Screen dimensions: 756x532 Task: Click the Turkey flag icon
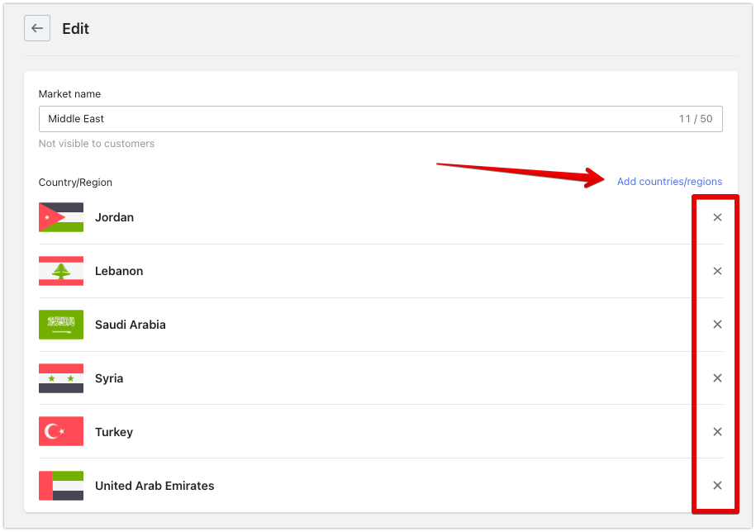point(61,431)
